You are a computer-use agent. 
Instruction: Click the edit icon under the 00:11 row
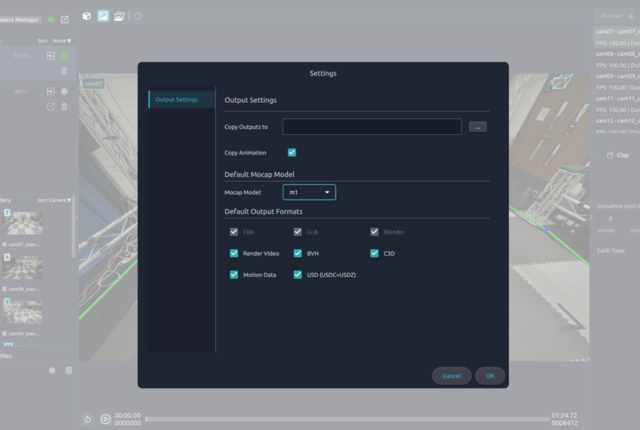click(x=51, y=106)
